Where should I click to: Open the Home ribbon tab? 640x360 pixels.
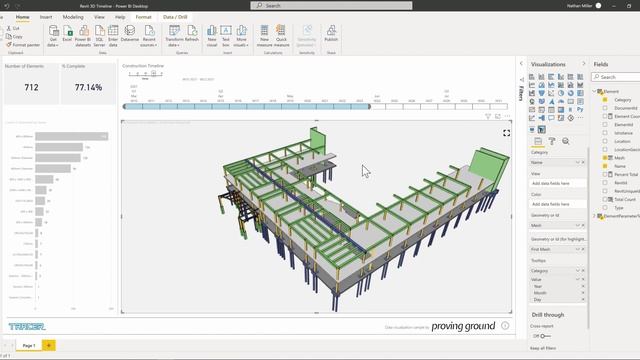coord(22,17)
